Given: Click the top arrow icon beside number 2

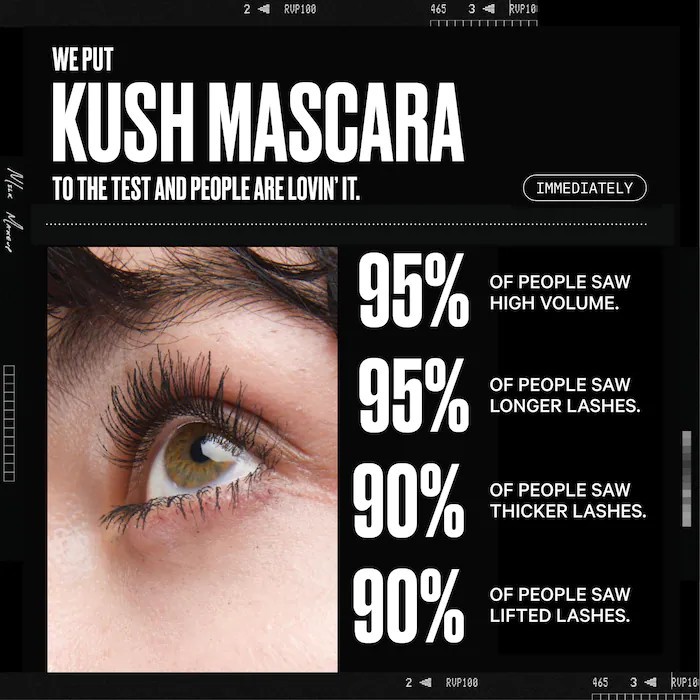Looking at the screenshot, I should tap(264, 9).
